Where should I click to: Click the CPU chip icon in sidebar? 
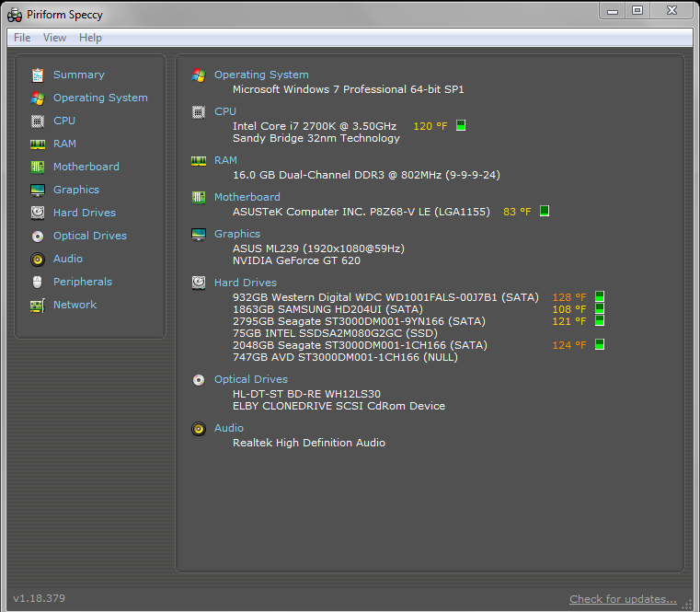click(x=38, y=121)
